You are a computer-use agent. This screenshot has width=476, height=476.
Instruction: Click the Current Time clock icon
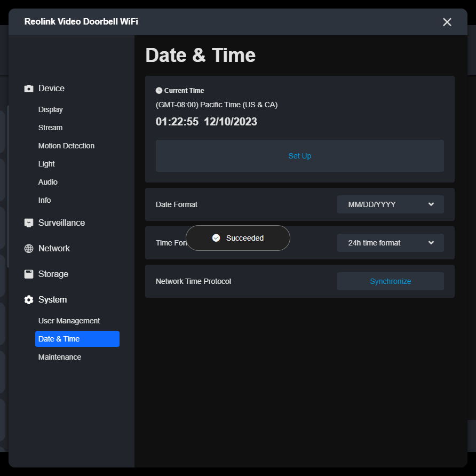coord(159,91)
